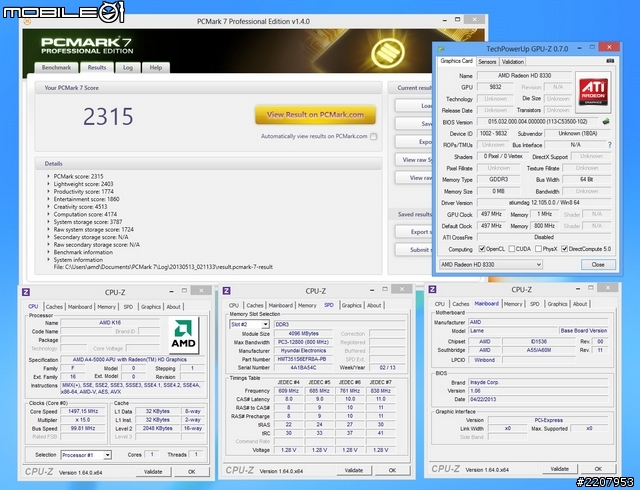Expand the System storage score detail

pyautogui.click(x=49, y=222)
